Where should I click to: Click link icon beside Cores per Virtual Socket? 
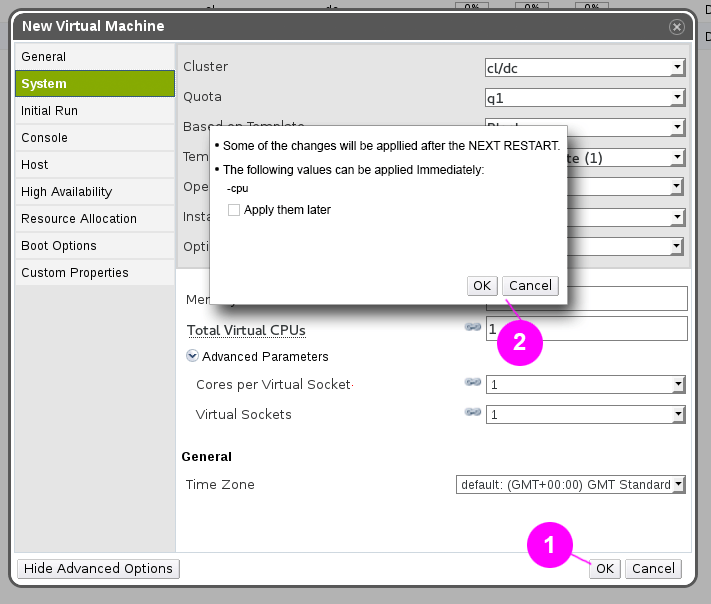tap(473, 382)
